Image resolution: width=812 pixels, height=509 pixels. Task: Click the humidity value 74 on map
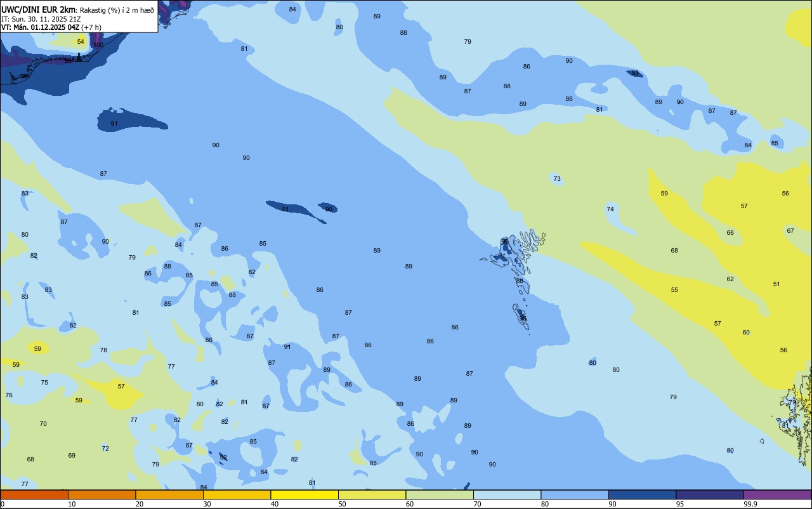click(610, 209)
